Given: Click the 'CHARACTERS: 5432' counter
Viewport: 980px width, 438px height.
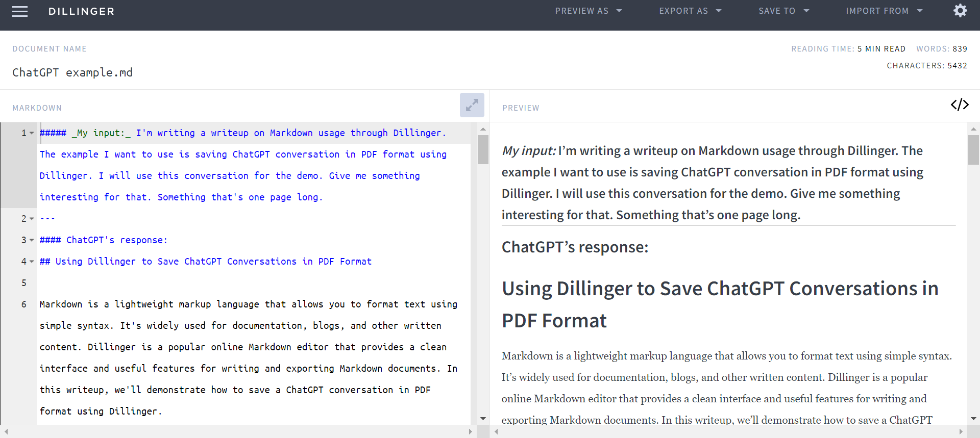Looking at the screenshot, I should [x=927, y=66].
